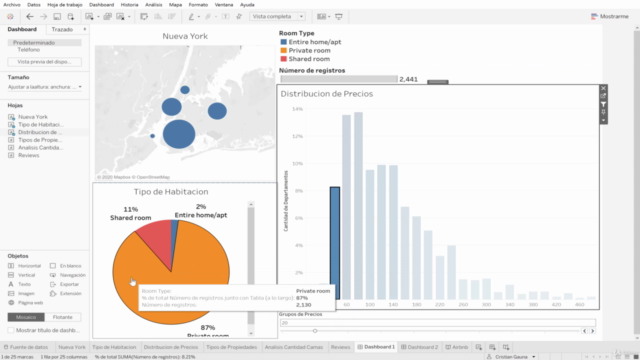640x360 pixels.
Task: Click the new dashboard tab icon at bottom
Action: [x=492, y=347]
